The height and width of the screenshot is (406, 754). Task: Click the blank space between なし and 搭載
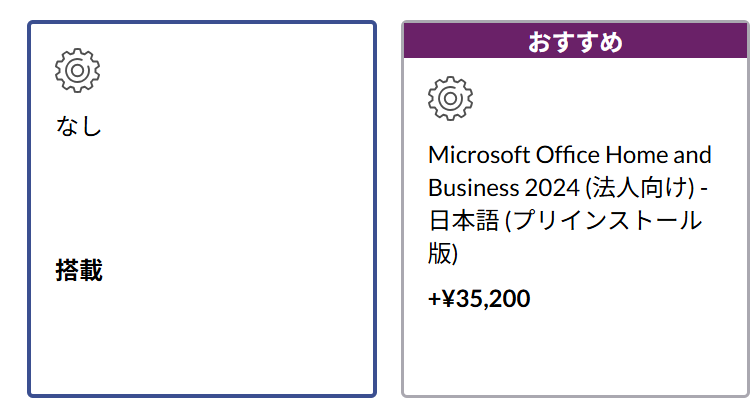[x=200, y=200]
